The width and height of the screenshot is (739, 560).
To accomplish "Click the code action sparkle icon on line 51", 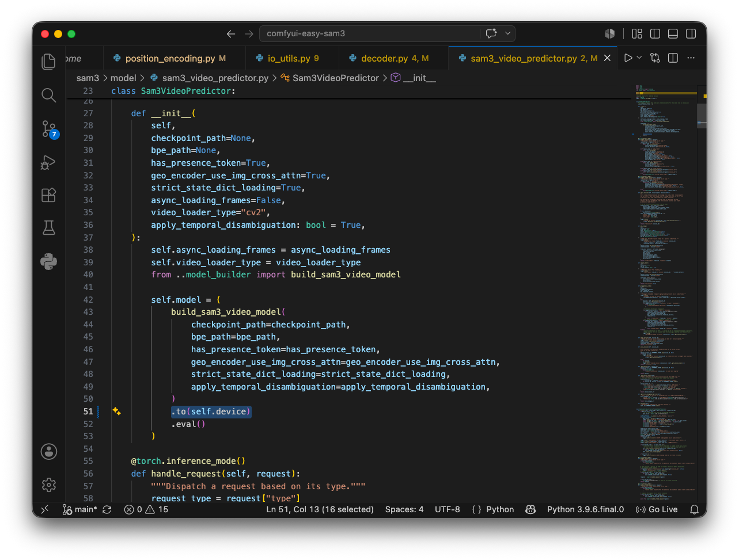I will [116, 412].
